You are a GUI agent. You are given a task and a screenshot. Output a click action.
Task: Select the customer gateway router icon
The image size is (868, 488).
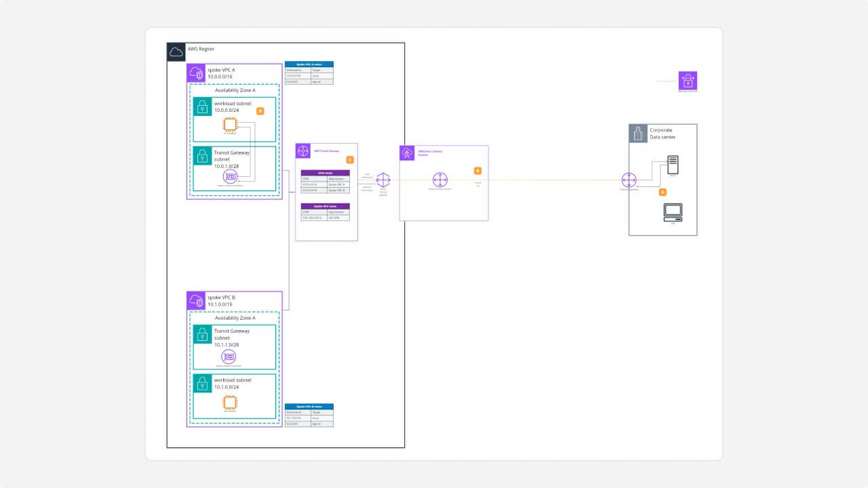tap(629, 180)
